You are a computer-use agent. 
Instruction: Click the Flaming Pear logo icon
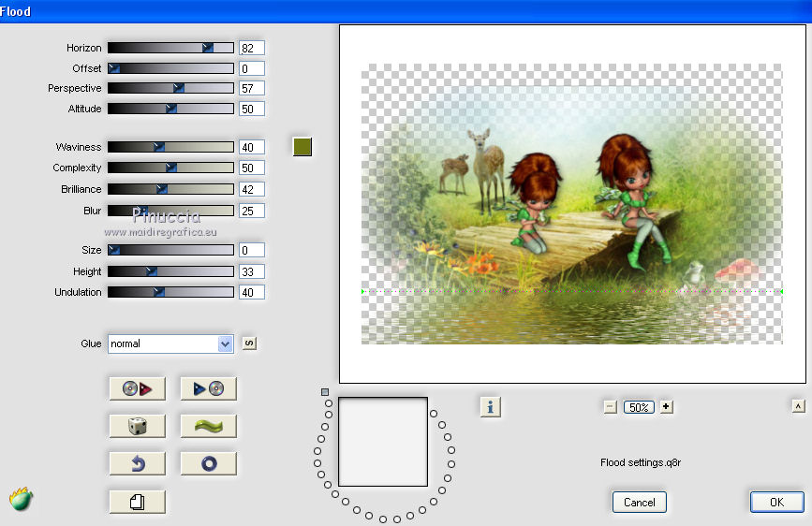[21, 499]
